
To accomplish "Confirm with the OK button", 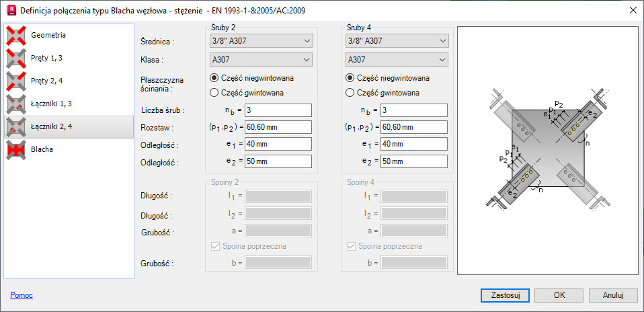I will tap(559, 295).
